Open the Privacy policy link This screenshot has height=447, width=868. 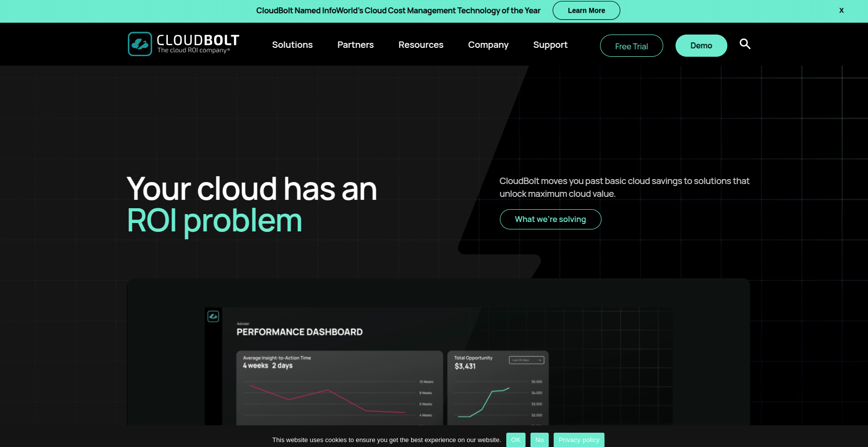(x=579, y=440)
